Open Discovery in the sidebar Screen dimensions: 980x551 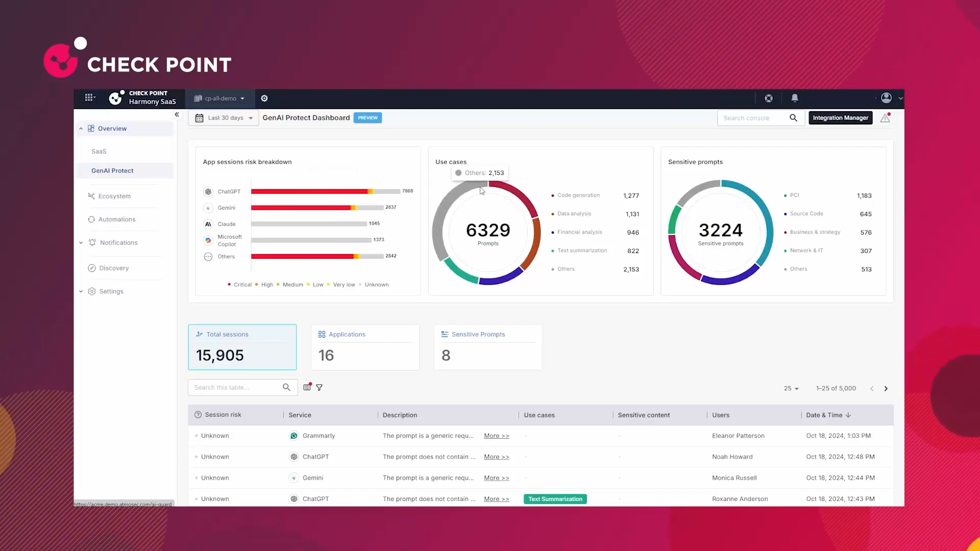click(114, 268)
